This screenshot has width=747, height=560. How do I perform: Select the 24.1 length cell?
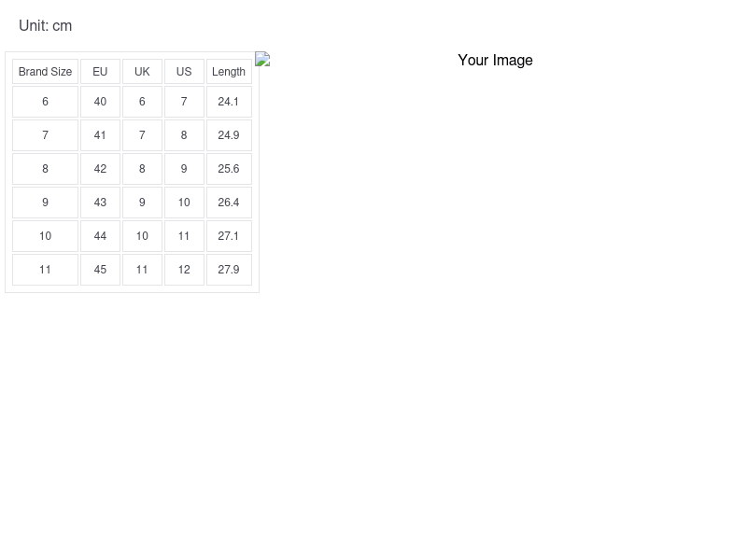[x=229, y=102]
